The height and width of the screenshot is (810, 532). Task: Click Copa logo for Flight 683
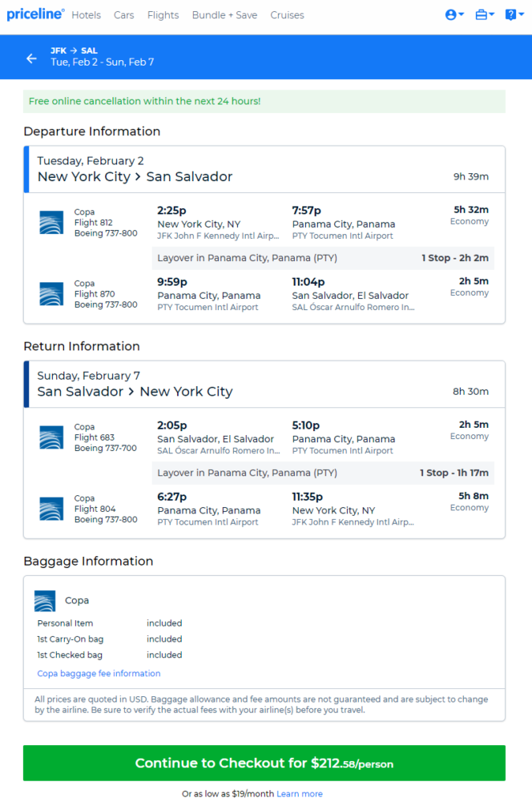[x=51, y=437]
